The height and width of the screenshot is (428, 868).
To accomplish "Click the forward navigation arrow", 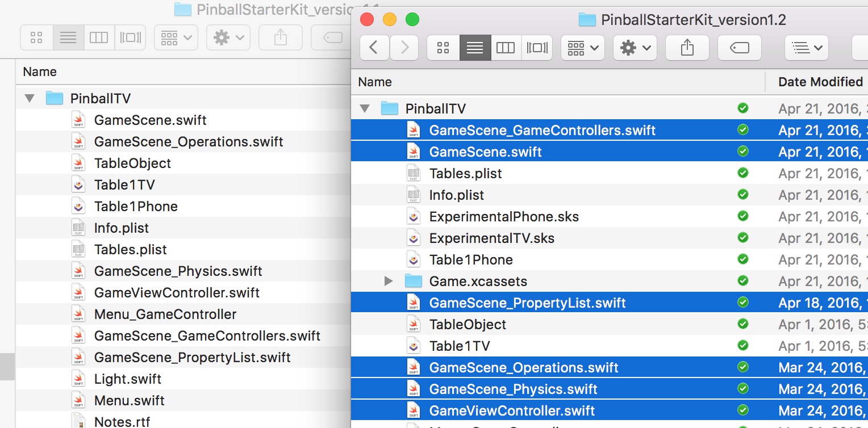I will click(404, 48).
